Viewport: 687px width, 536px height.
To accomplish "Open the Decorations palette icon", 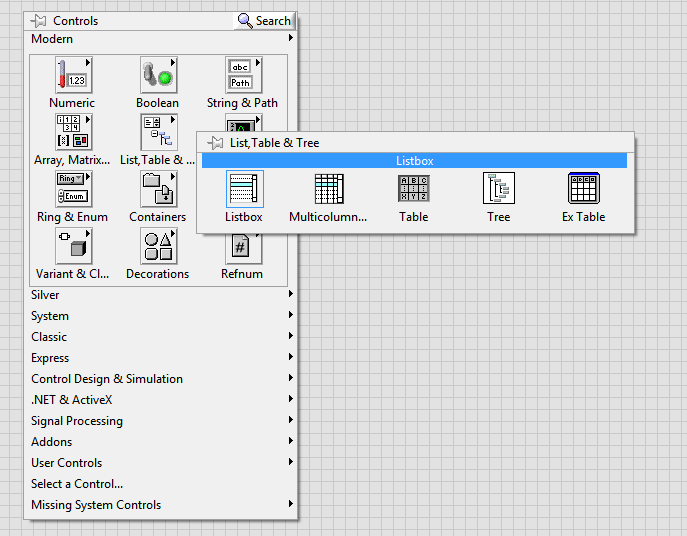I will point(158,246).
